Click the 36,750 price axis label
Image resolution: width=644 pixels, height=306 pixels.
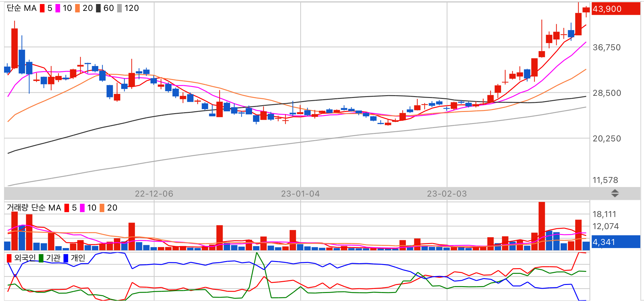coord(606,47)
